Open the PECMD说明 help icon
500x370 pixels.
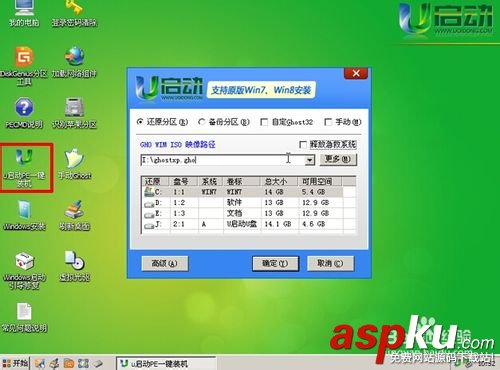pos(24,113)
